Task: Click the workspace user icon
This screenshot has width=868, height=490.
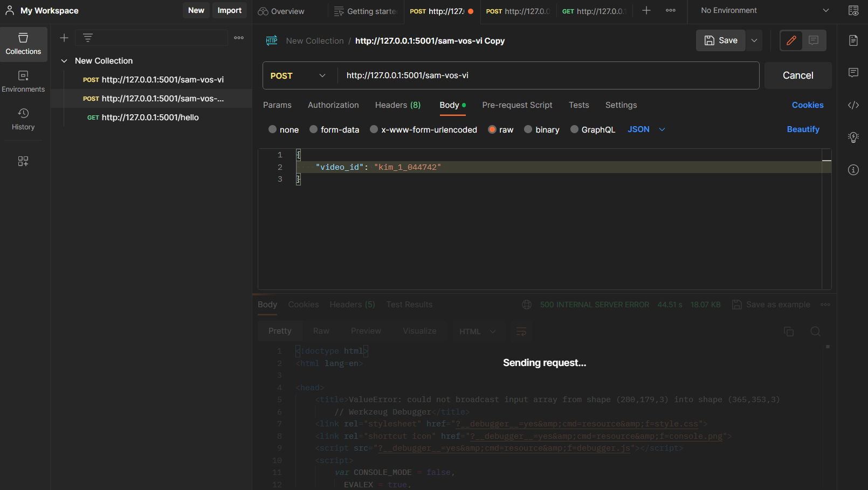Action: pyautogui.click(x=10, y=10)
